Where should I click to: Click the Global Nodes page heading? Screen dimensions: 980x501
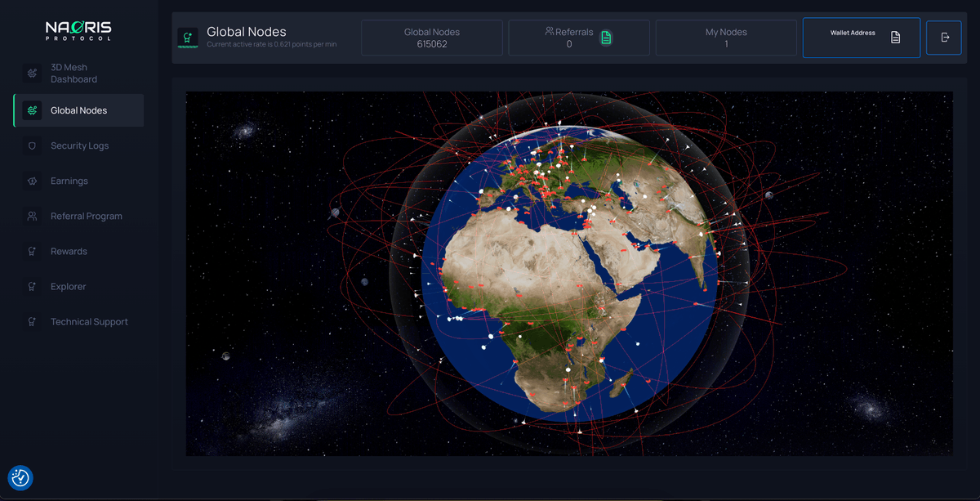pyautogui.click(x=247, y=32)
